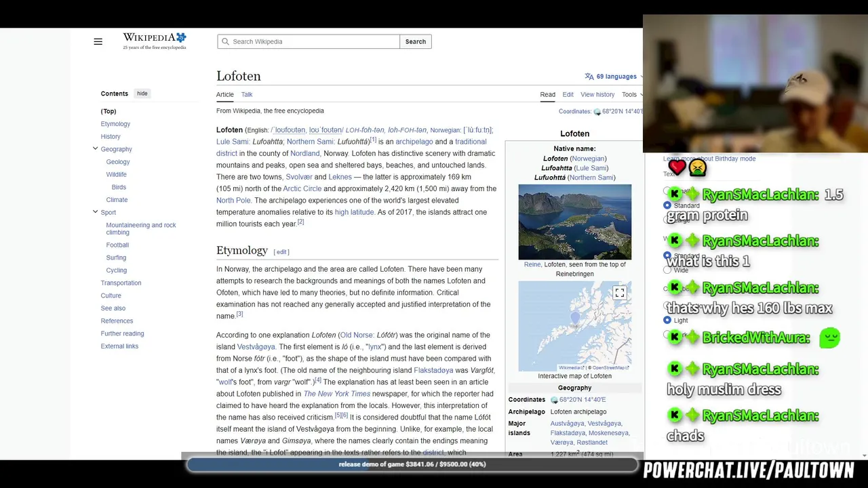Jump to Mountaineering and rock climbing section
Screen dimensions: 868x488
pyautogui.click(x=141, y=228)
